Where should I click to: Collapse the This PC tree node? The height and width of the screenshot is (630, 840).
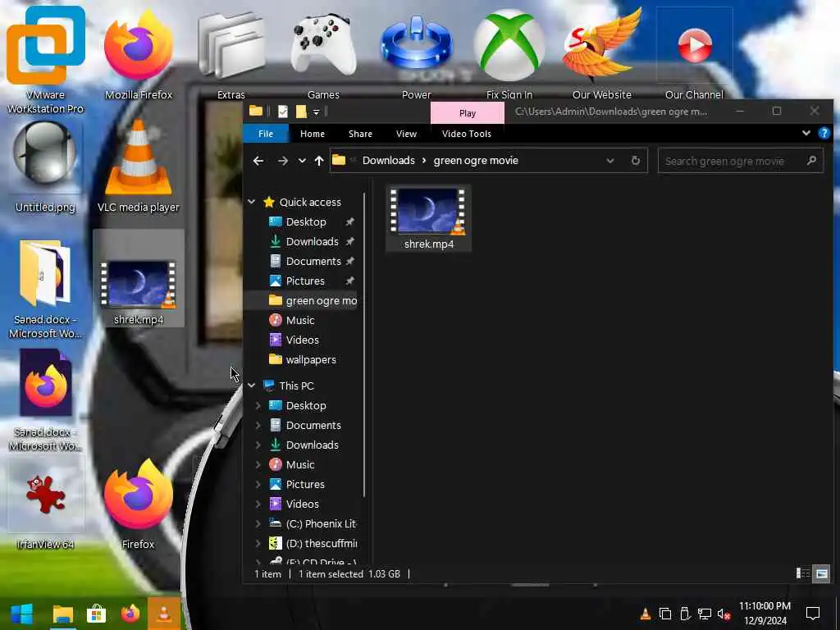click(251, 386)
